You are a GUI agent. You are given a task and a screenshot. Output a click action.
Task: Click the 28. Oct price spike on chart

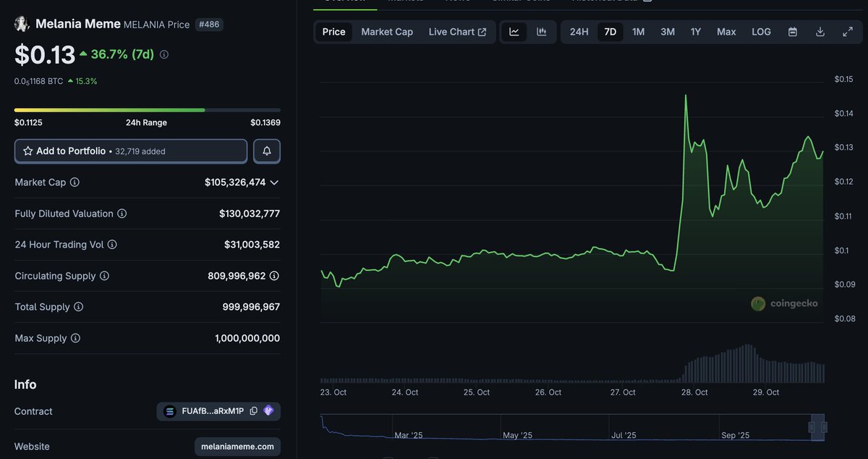[x=685, y=96]
